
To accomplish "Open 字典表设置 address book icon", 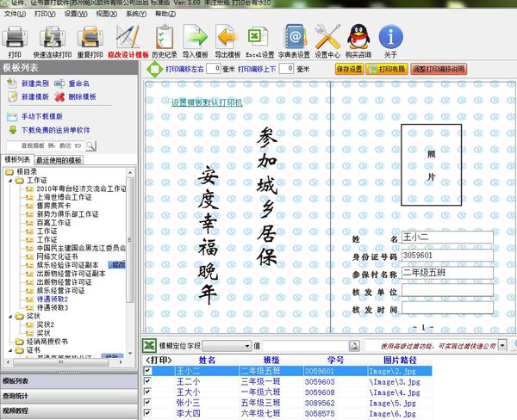I will 295,37.
